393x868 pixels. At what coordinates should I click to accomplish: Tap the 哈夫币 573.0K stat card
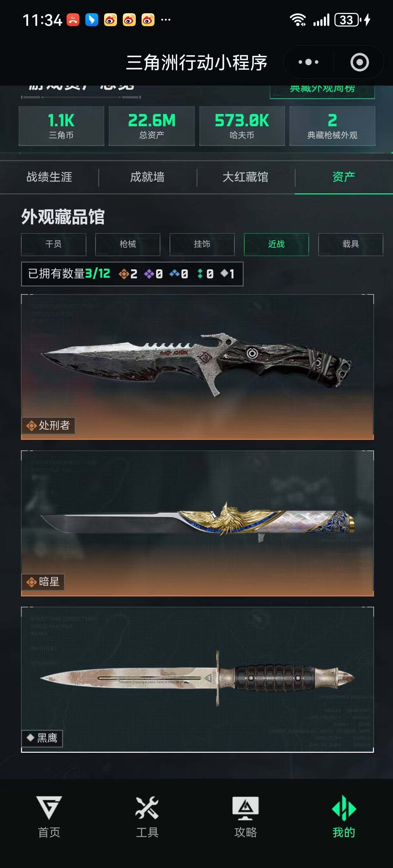tap(242, 126)
